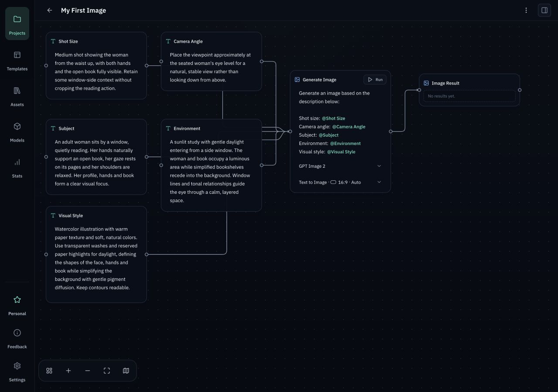Click the No results yet placeholder

[x=469, y=96]
